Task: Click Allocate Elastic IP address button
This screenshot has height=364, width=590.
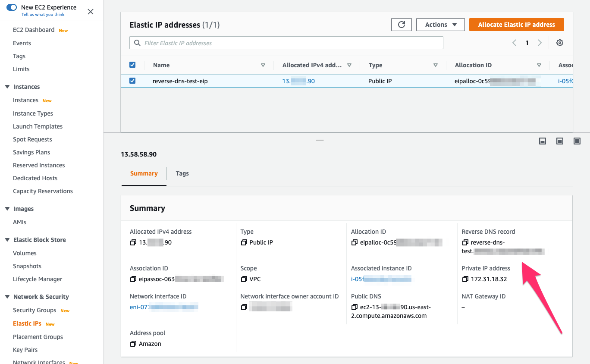Action: pyautogui.click(x=517, y=25)
